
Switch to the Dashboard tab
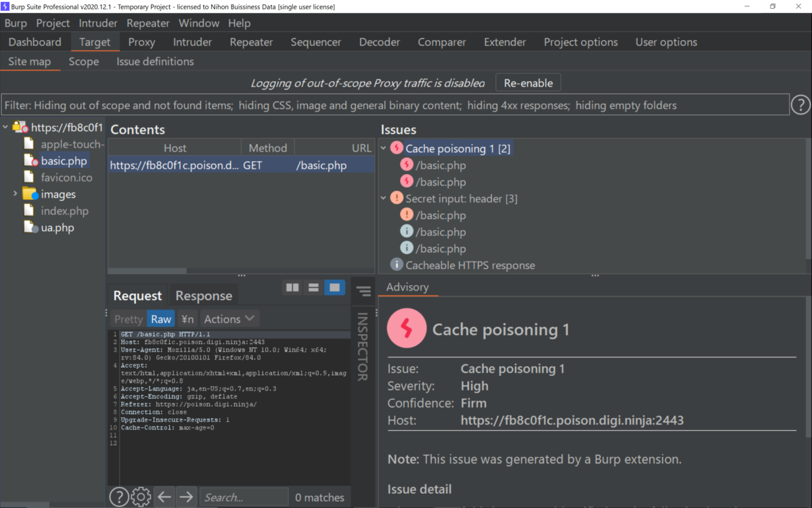(35, 42)
